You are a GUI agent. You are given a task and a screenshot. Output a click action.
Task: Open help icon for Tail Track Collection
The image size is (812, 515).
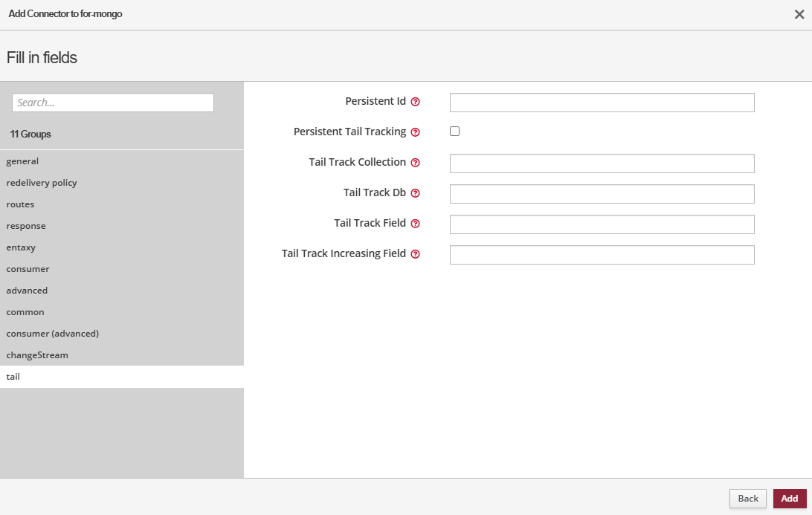(416, 163)
